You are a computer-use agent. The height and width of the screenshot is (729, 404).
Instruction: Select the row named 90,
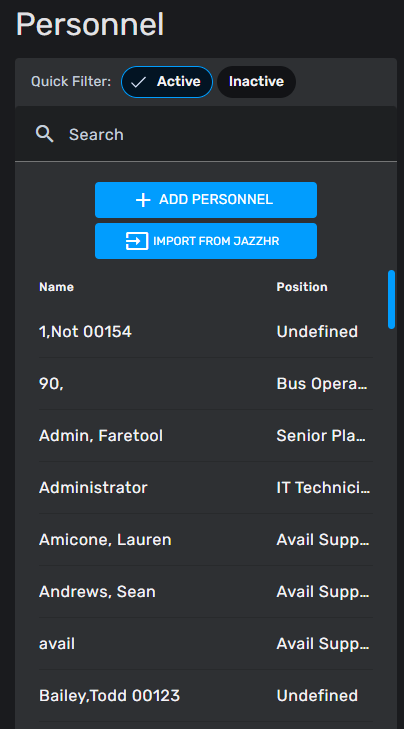click(206, 384)
